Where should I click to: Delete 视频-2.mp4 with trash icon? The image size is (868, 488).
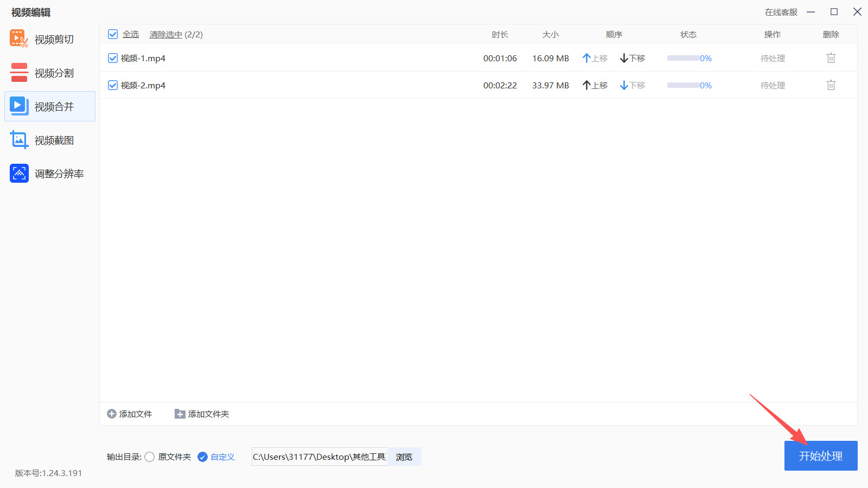831,85
